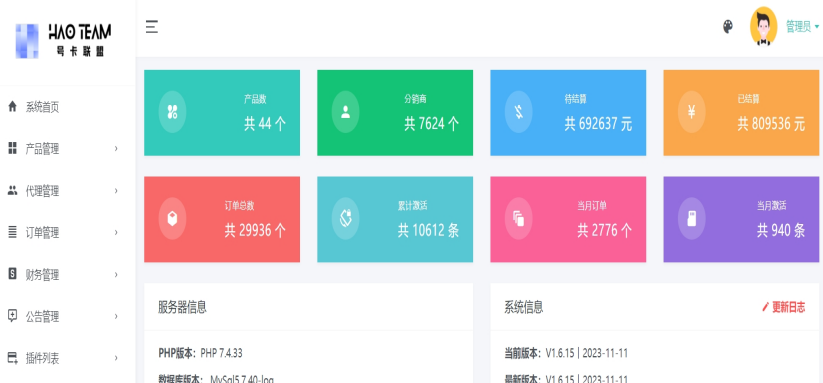This screenshot has height=383, width=823.
Task: Click the 共 7624 个 distributor count
Action: [431, 124]
